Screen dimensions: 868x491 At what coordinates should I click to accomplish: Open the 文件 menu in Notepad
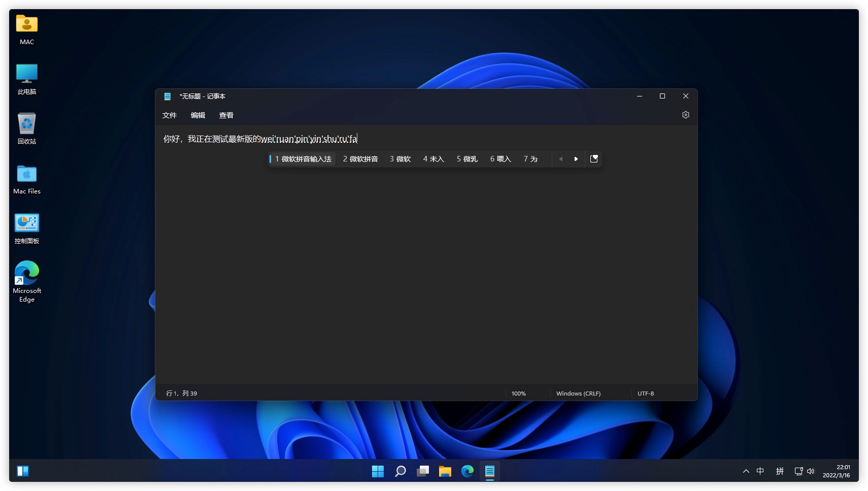(170, 115)
